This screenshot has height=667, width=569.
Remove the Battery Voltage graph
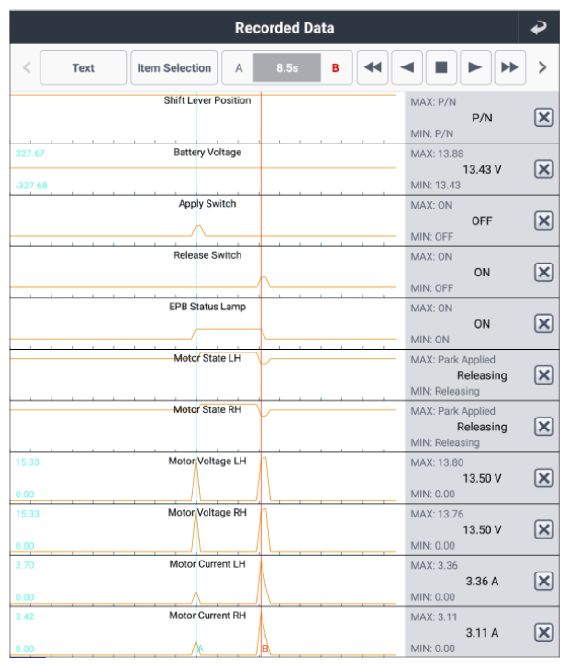[x=543, y=169]
